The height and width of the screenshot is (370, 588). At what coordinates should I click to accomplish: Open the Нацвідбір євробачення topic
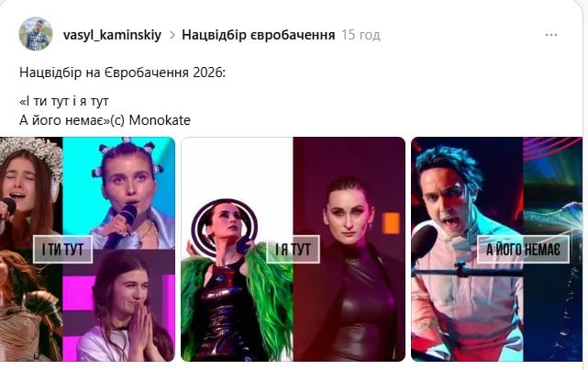click(259, 35)
